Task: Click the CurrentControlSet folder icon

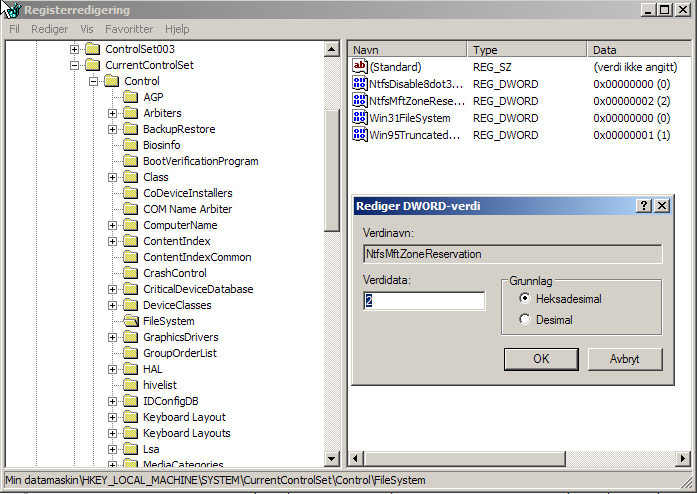Action: click(x=92, y=65)
